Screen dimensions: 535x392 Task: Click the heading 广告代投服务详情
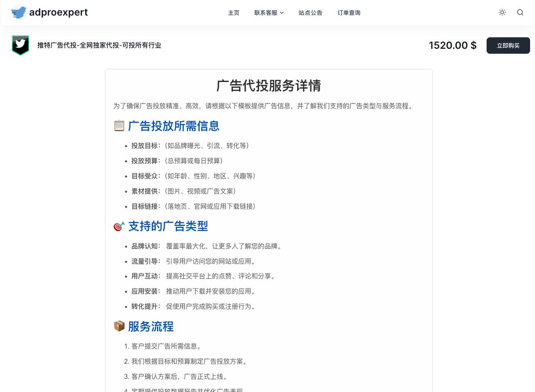point(268,86)
